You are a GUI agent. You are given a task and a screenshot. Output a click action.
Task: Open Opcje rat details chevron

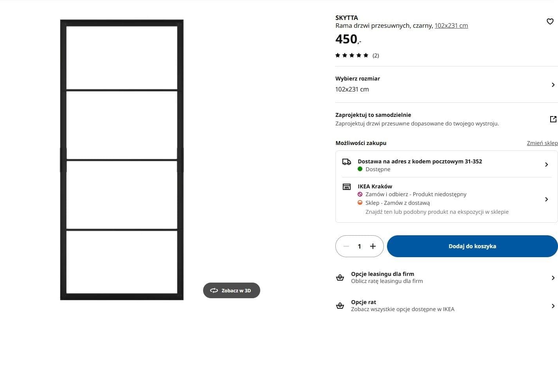coord(553,306)
